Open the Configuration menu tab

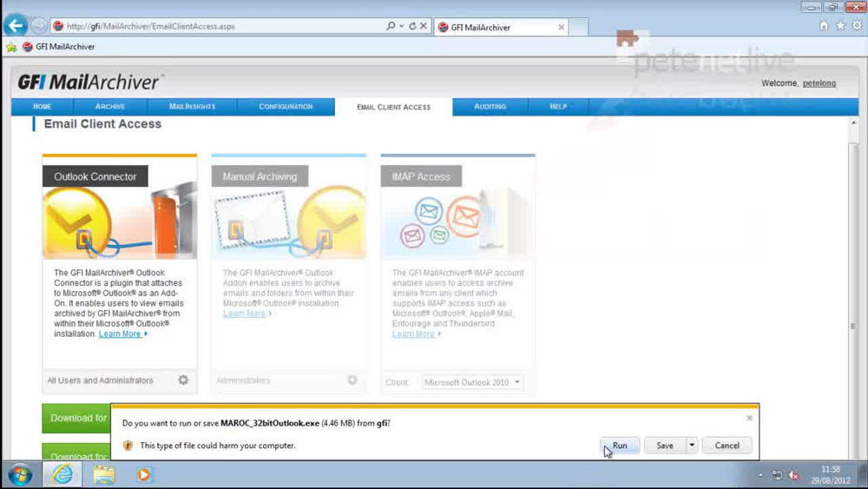(286, 106)
